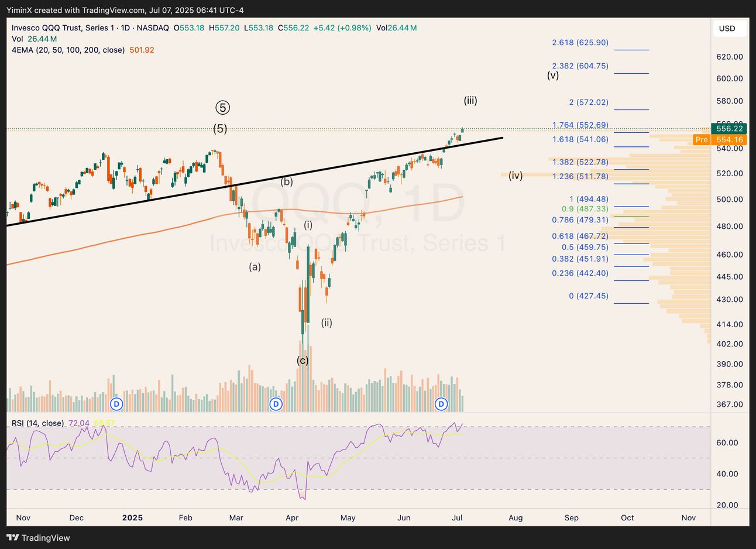The height and width of the screenshot is (549, 756).
Task: Click the 4EMA indicator legend
Action: 68,50
